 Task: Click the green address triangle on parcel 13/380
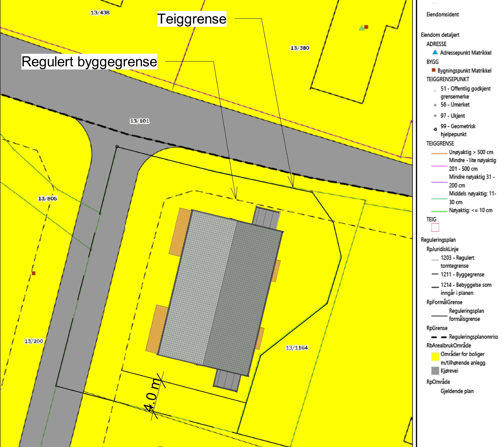362,28
